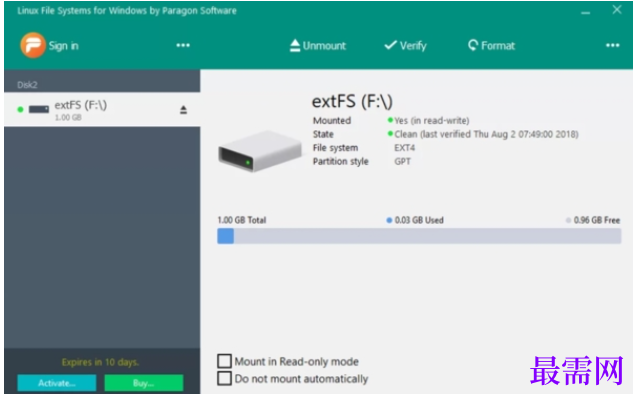
Task: Click the disk usage bar
Action: coord(419,236)
